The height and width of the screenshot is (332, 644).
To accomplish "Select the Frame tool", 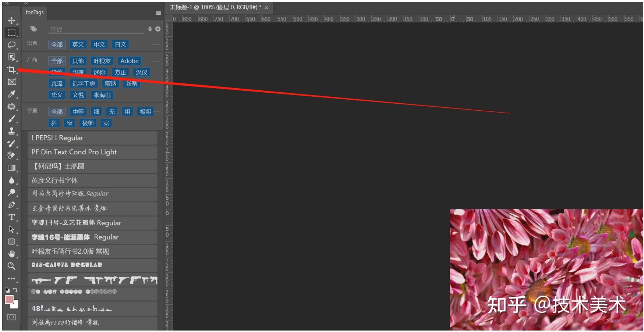I will pyautogui.click(x=11, y=82).
